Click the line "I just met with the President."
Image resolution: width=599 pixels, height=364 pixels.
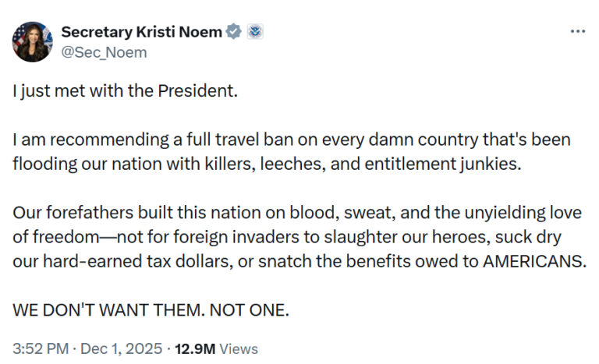click(124, 90)
